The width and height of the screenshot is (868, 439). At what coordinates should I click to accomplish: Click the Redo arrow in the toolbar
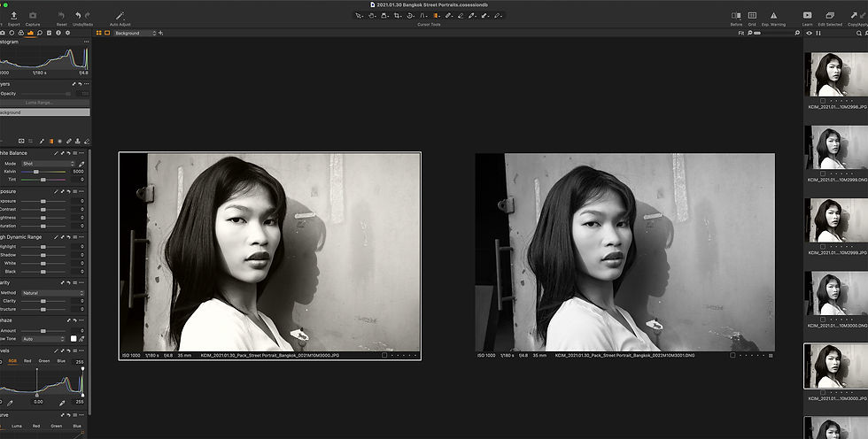(88, 15)
